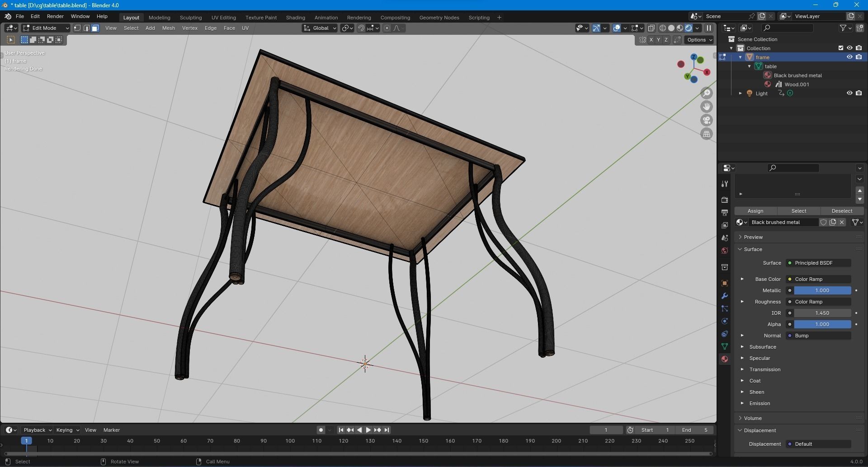868x467 pixels.
Task: Pause render preview button
Action: (x=709, y=28)
